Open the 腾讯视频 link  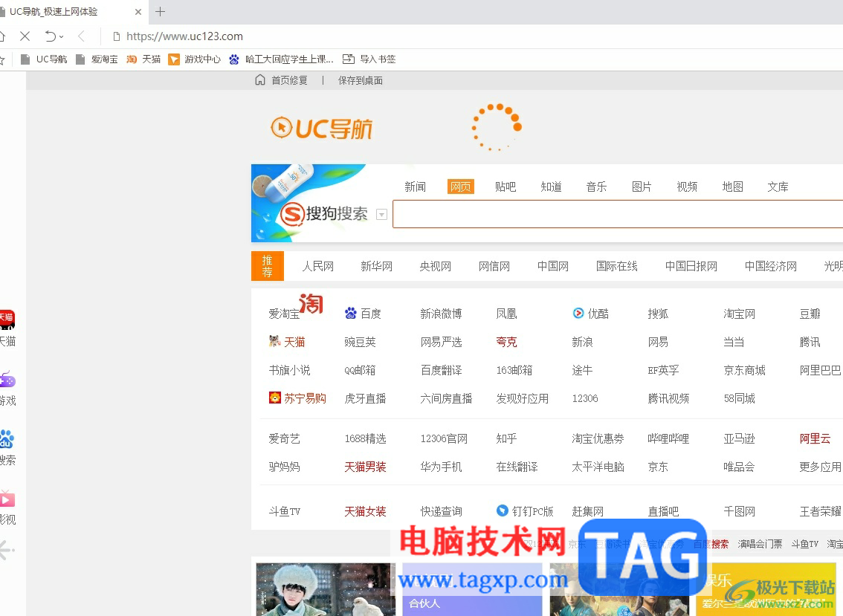point(668,398)
